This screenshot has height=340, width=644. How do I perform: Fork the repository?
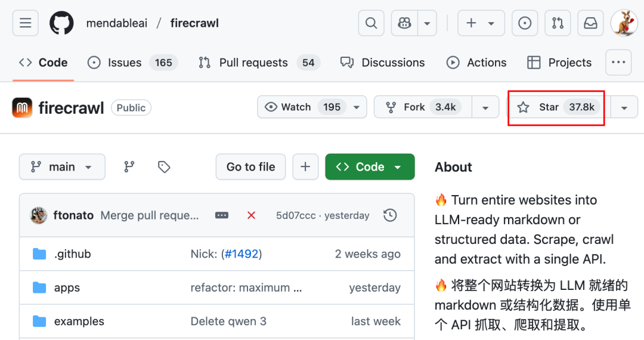pyautogui.click(x=423, y=107)
